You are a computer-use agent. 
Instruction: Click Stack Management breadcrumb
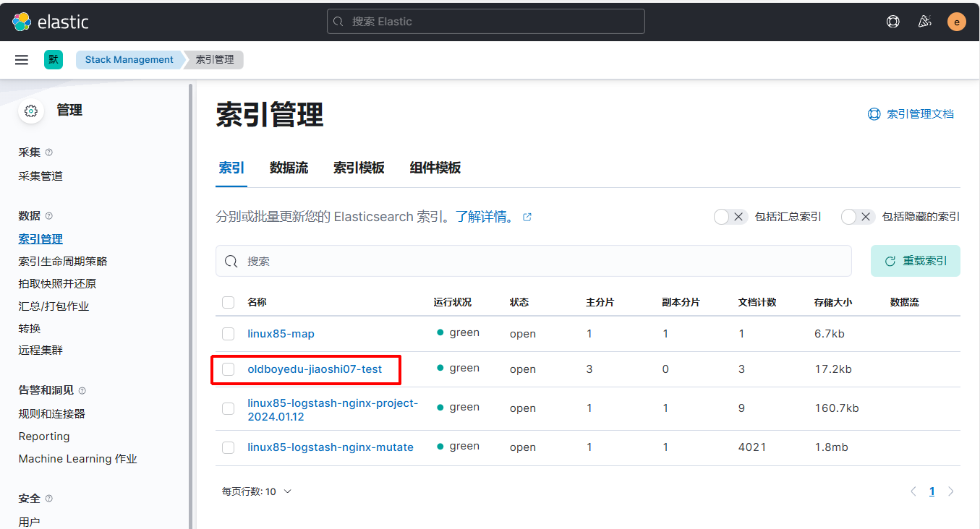[129, 60]
